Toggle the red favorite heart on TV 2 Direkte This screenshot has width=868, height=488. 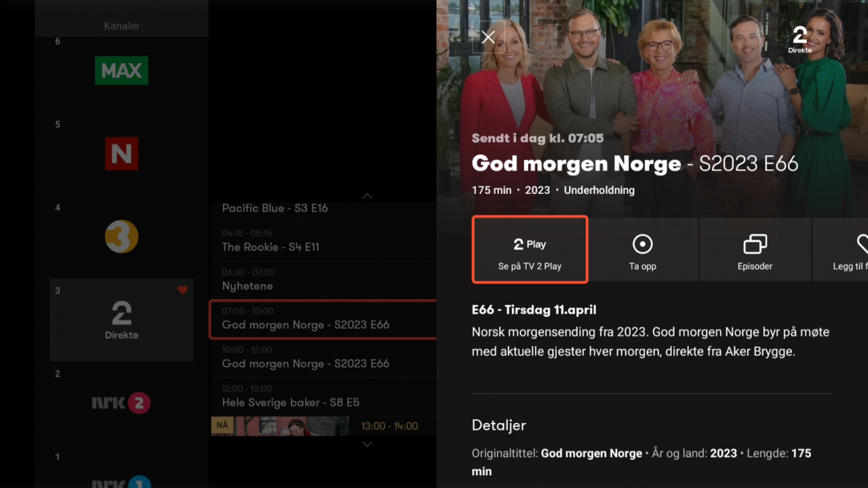click(182, 289)
